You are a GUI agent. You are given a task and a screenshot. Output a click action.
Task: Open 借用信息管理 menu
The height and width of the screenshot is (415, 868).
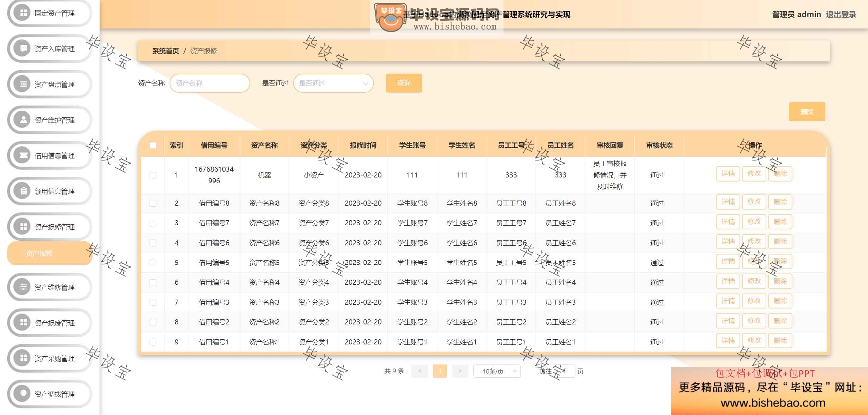[50, 155]
